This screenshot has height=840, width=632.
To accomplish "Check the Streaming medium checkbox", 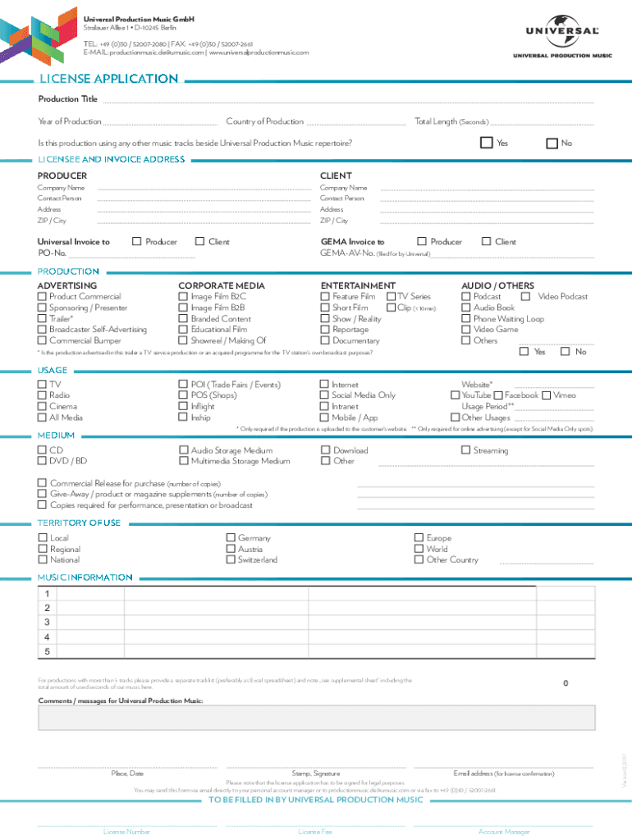I will pos(466,450).
